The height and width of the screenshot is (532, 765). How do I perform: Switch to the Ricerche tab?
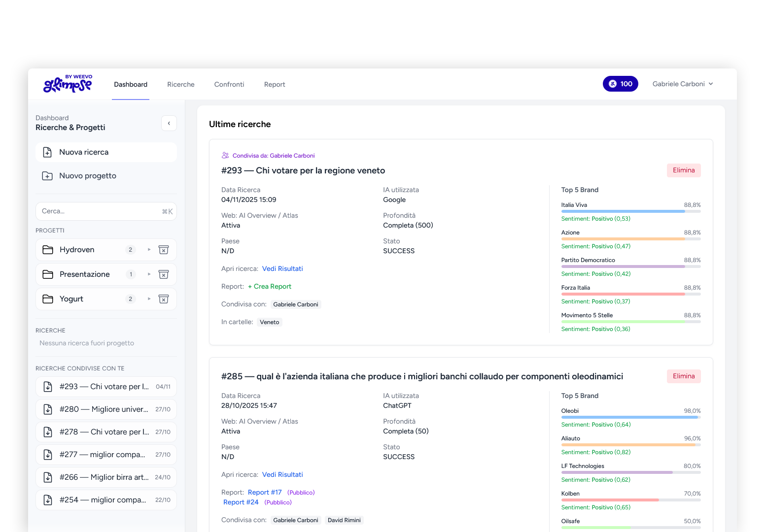(x=181, y=84)
